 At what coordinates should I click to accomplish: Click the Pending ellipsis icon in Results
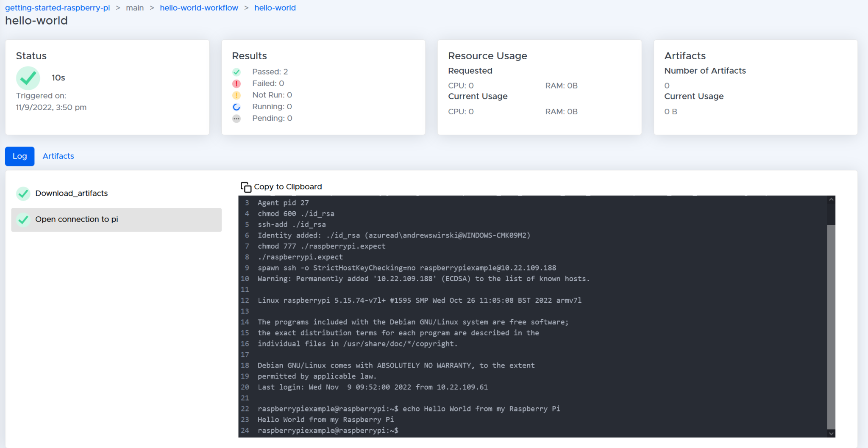click(x=236, y=119)
